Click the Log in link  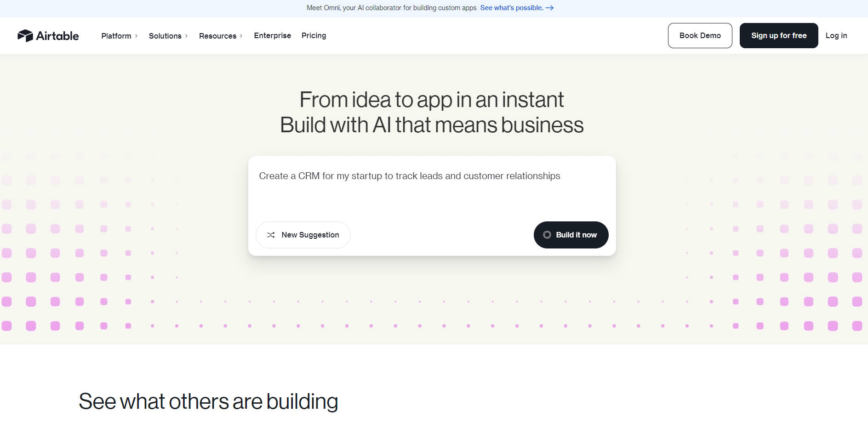[836, 35]
